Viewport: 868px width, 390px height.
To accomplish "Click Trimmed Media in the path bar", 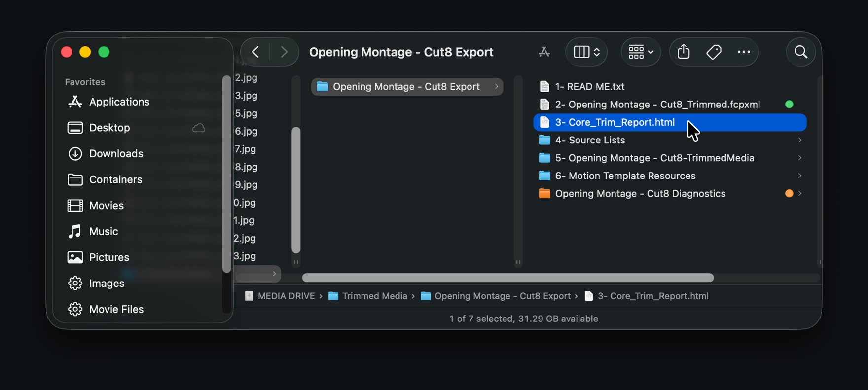I will coord(368,296).
